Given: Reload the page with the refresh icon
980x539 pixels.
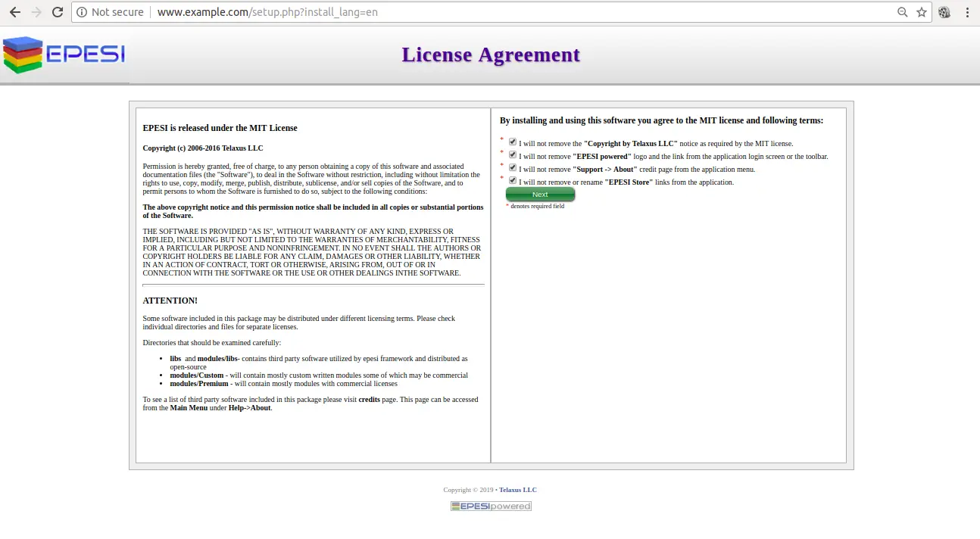Looking at the screenshot, I should [58, 12].
